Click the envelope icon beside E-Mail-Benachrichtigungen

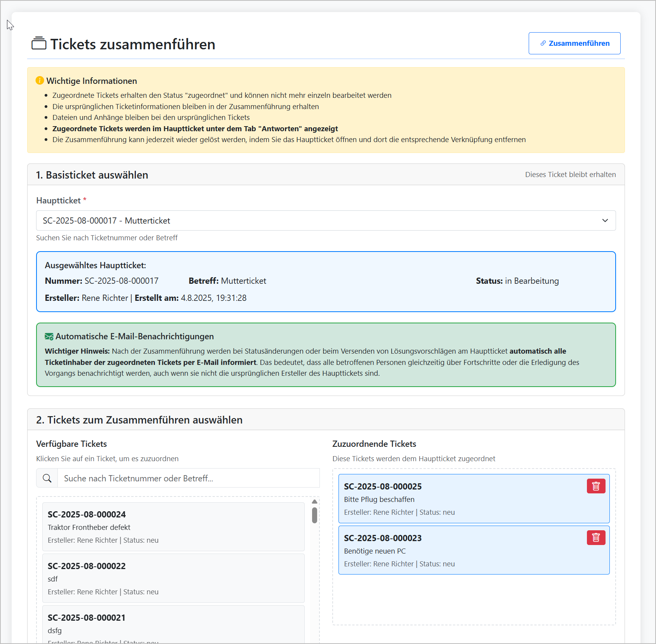point(49,337)
